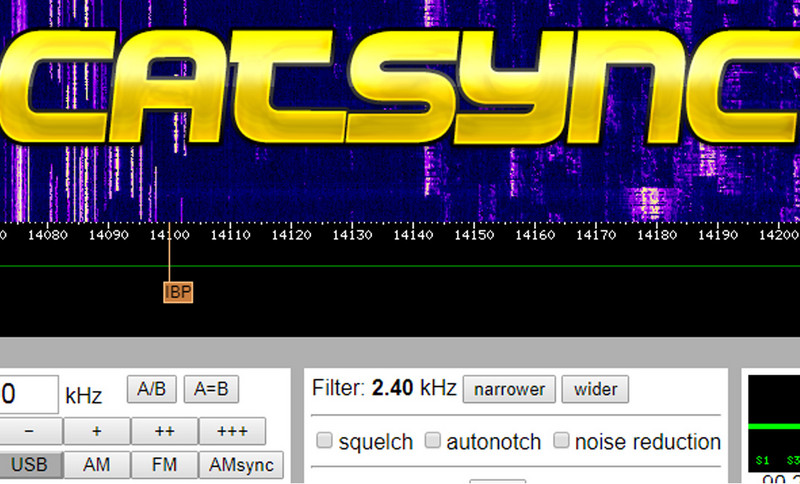The width and height of the screenshot is (800, 484).
Task: Make the filter narrower
Action: tap(509, 389)
